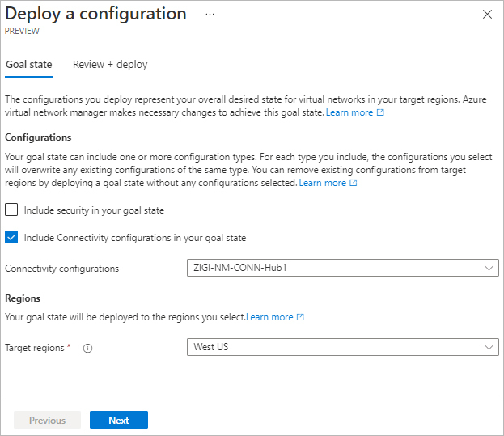Switch to the Review + deploy tab

click(110, 65)
